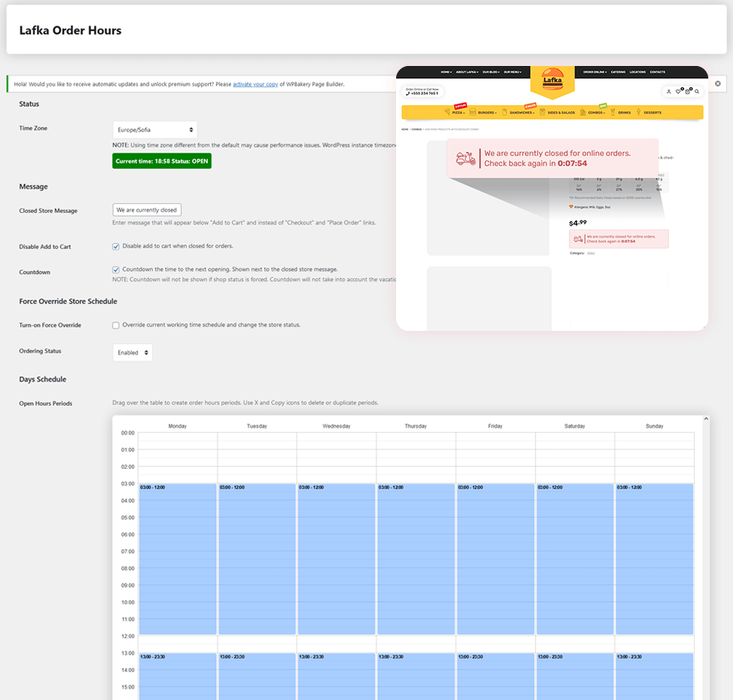Click into Closed Store Message field
Viewport: 733px width, 700px height.
(147, 210)
